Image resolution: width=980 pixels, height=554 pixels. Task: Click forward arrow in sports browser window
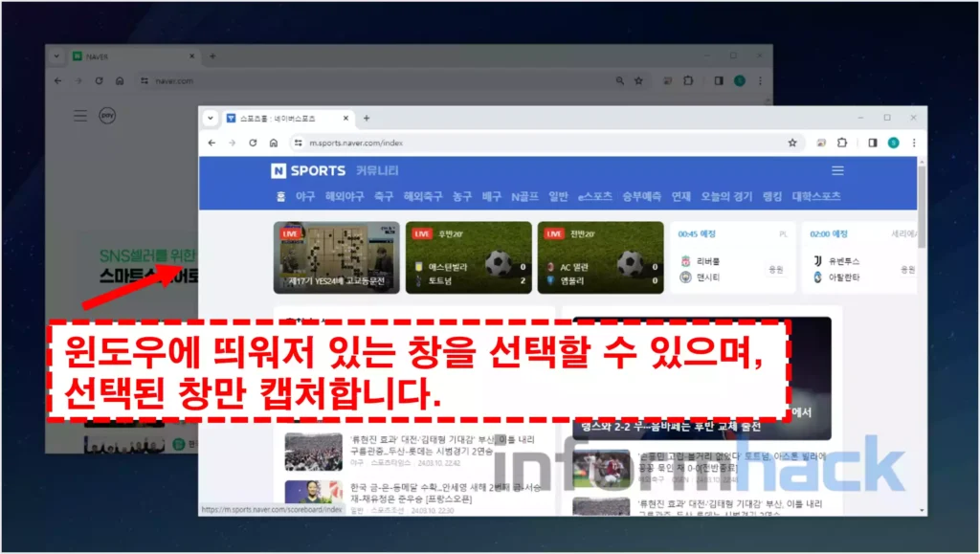click(x=232, y=143)
